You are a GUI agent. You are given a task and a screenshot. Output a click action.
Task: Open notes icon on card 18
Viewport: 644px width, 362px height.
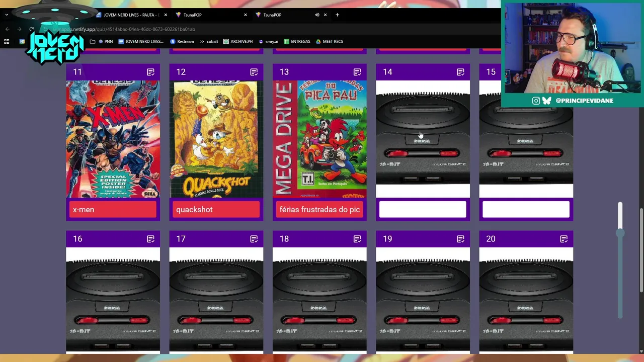pos(357,239)
